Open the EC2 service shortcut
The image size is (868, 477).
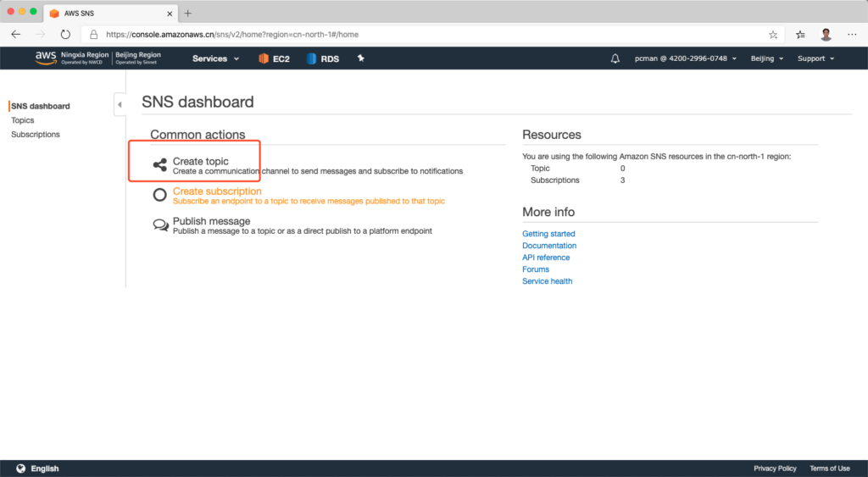click(x=274, y=58)
